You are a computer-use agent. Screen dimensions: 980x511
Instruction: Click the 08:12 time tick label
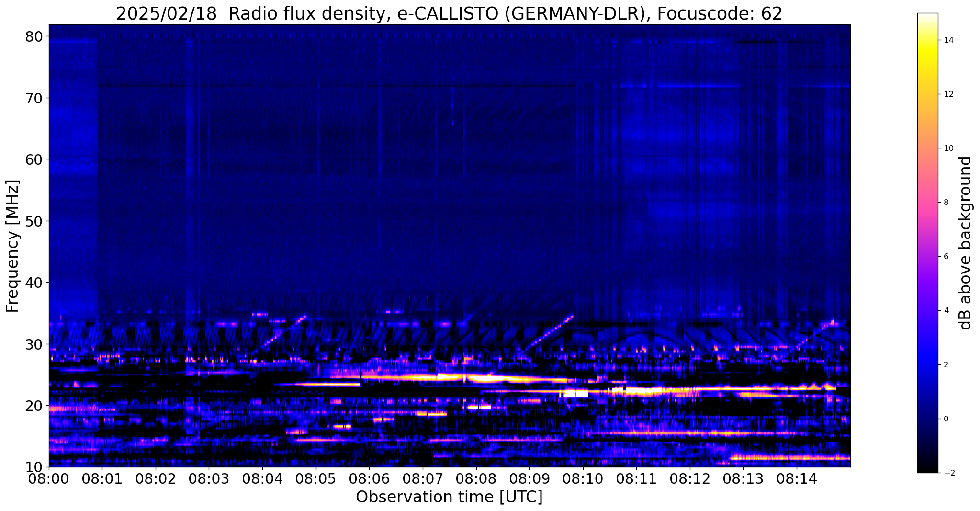click(x=690, y=478)
